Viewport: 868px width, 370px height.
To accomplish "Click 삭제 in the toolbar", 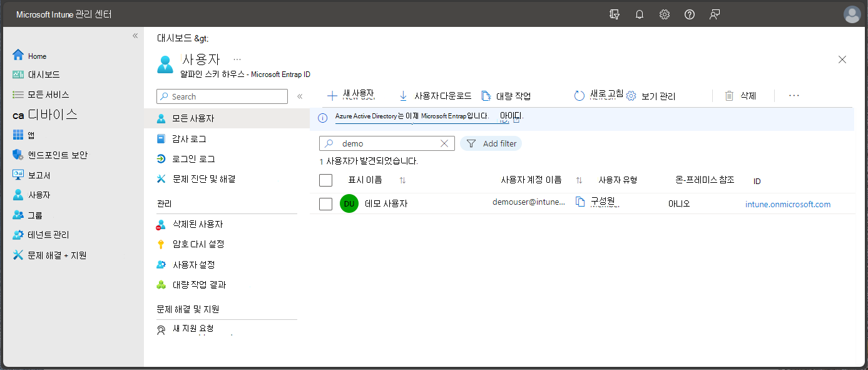I will [740, 96].
